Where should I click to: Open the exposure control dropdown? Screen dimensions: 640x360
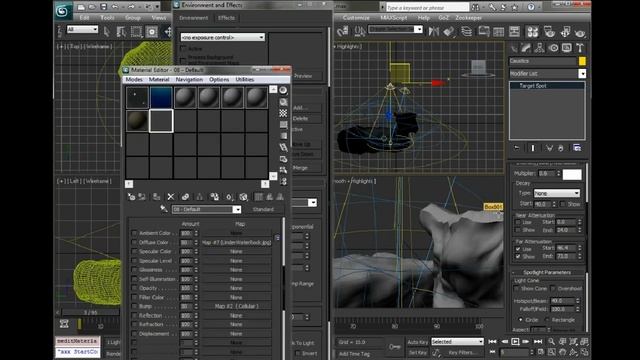[222, 37]
